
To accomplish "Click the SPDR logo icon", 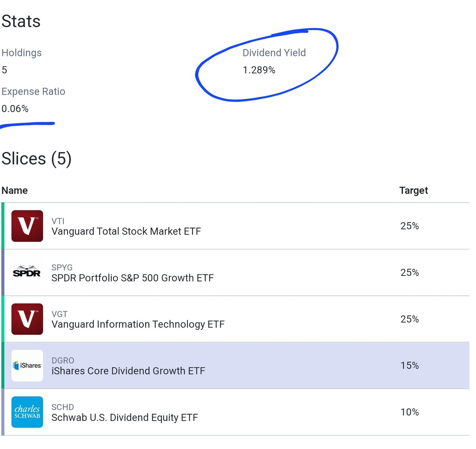I will coord(27,272).
